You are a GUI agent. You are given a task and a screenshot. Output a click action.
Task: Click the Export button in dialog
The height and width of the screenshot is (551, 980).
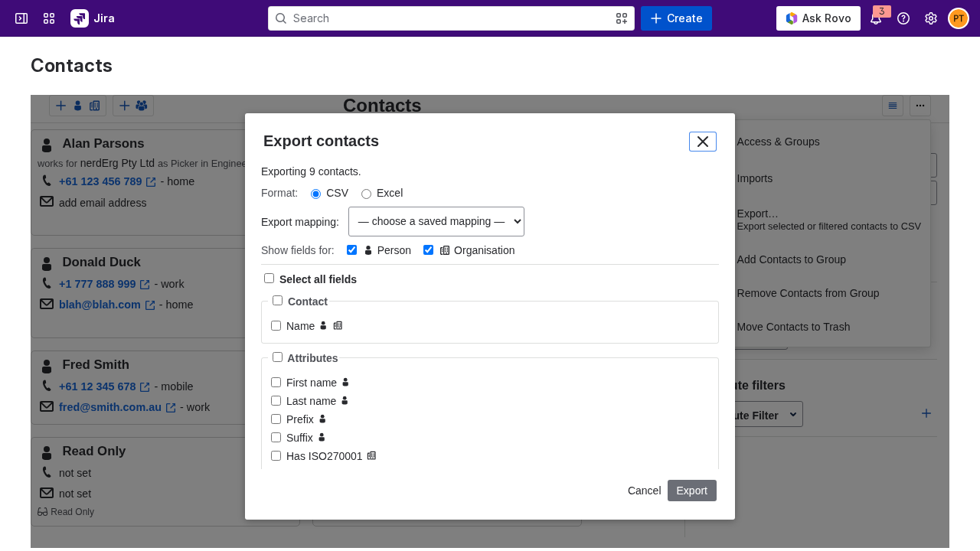[692, 491]
